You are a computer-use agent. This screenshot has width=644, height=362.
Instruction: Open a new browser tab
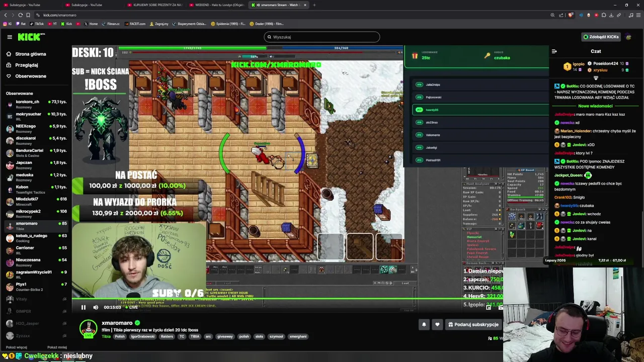[314, 5]
